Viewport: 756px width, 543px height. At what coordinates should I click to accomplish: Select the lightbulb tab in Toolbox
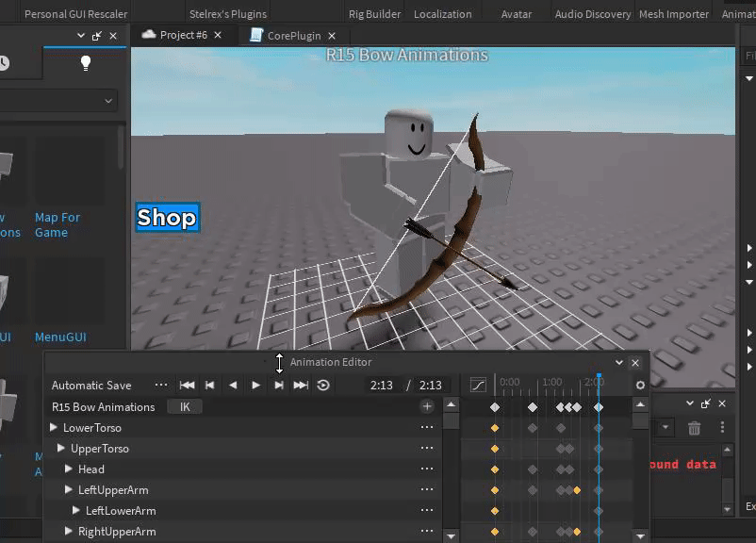point(86,63)
